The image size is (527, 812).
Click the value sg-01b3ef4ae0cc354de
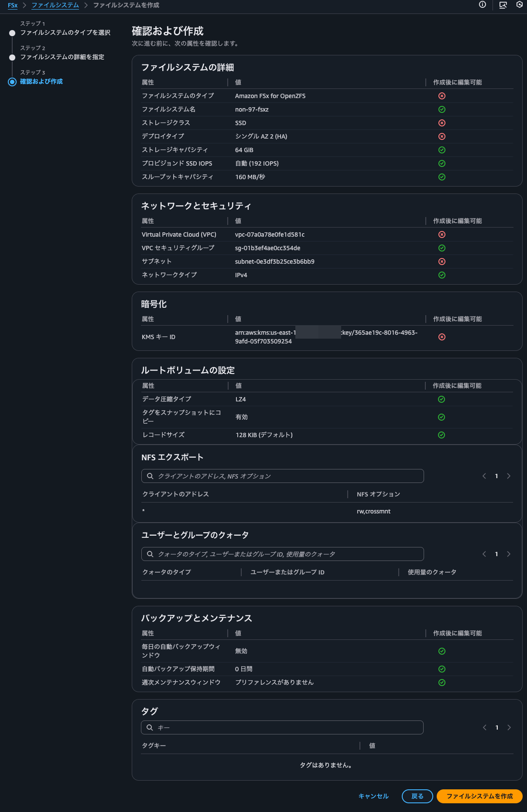tap(267, 248)
